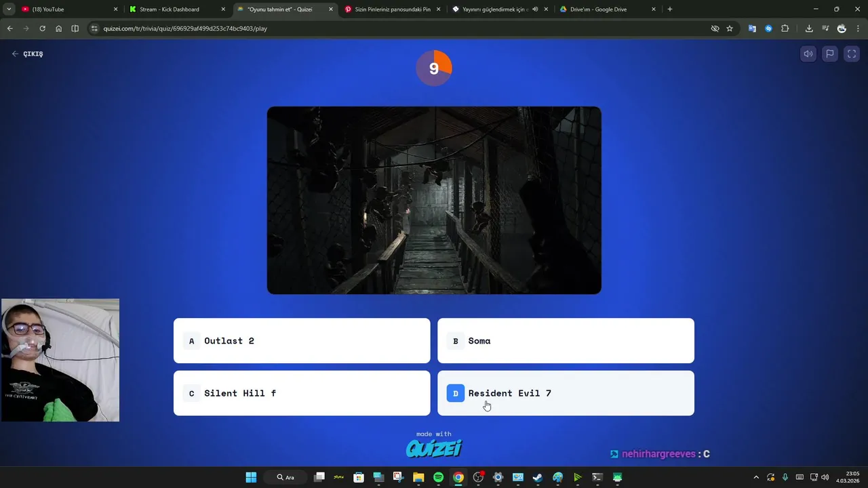
Task: Open Spotify from taskbar
Action: coord(438,477)
